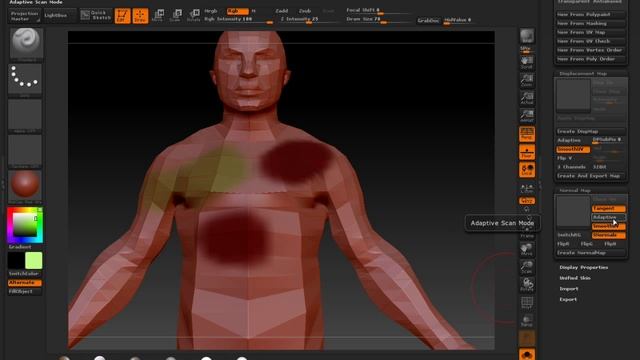This screenshot has width=640, height=360.
Task: Select the right shelf Scale icon
Action: tap(527, 267)
